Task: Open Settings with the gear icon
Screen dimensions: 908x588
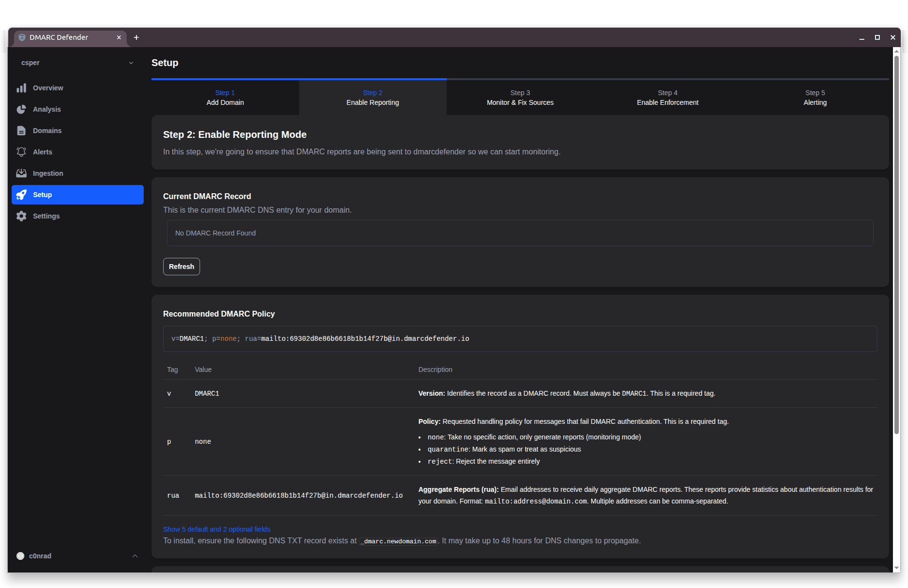Action: [x=21, y=216]
